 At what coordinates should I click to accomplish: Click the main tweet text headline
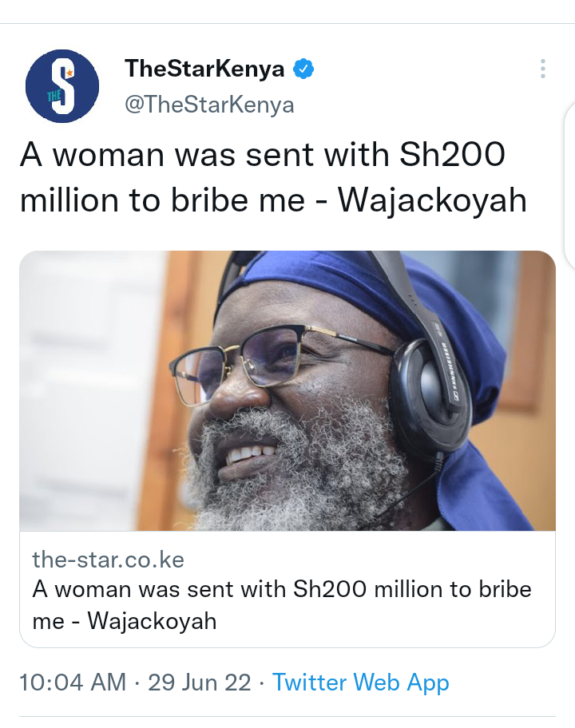(273, 177)
